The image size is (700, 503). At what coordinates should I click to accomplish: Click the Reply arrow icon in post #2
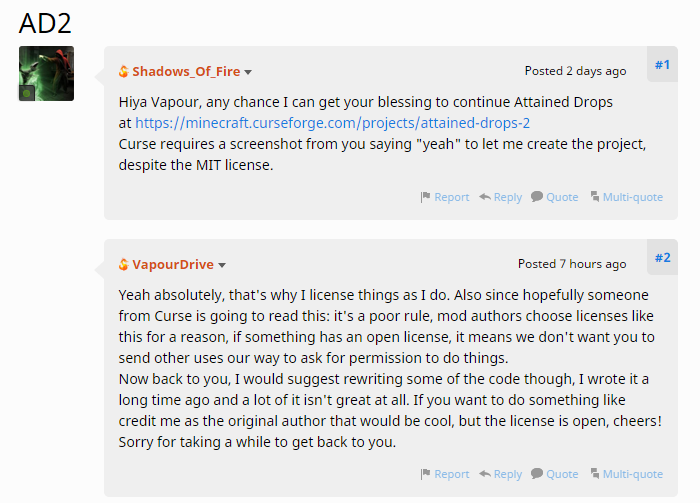point(484,474)
